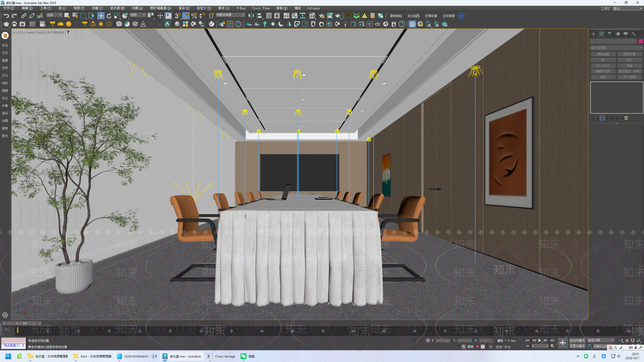Toggle the red disable indicator in status bar
The width and height of the screenshot is (644, 362).
pyautogui.click(x=477, y=347)
